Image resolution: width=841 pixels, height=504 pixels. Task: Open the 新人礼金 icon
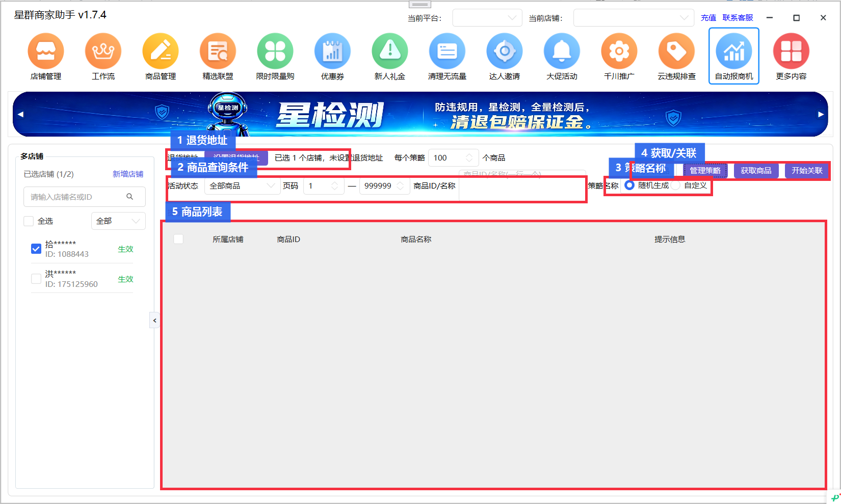coord(390,51)
